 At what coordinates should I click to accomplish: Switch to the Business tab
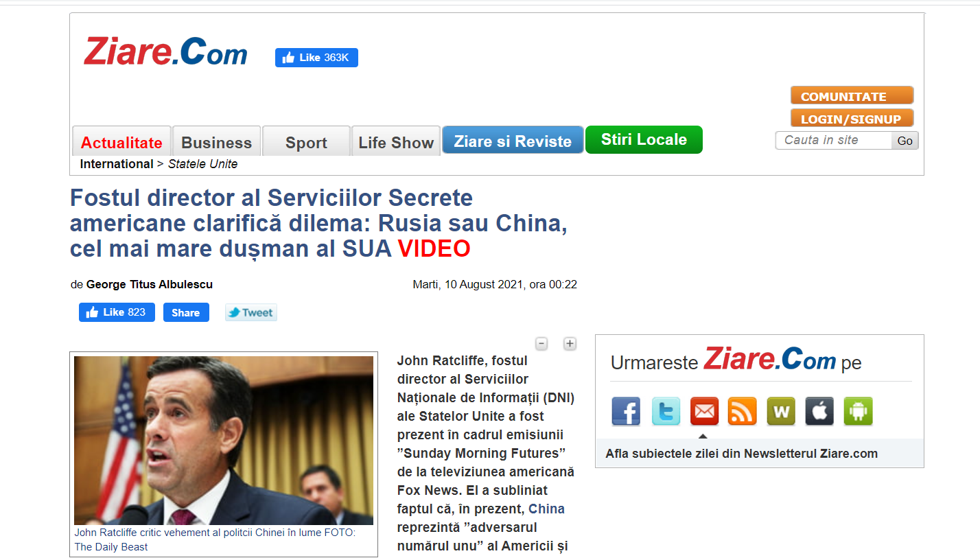(217, 142)
